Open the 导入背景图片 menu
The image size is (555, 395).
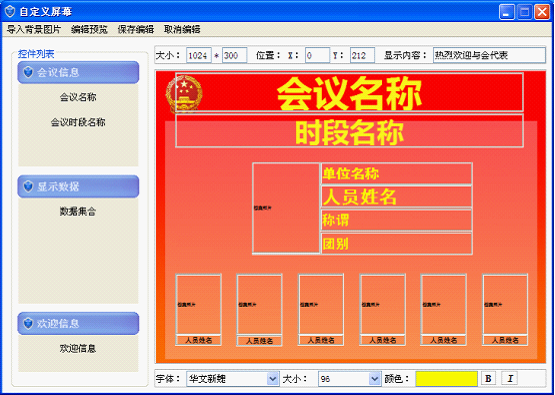pos(34,29)
